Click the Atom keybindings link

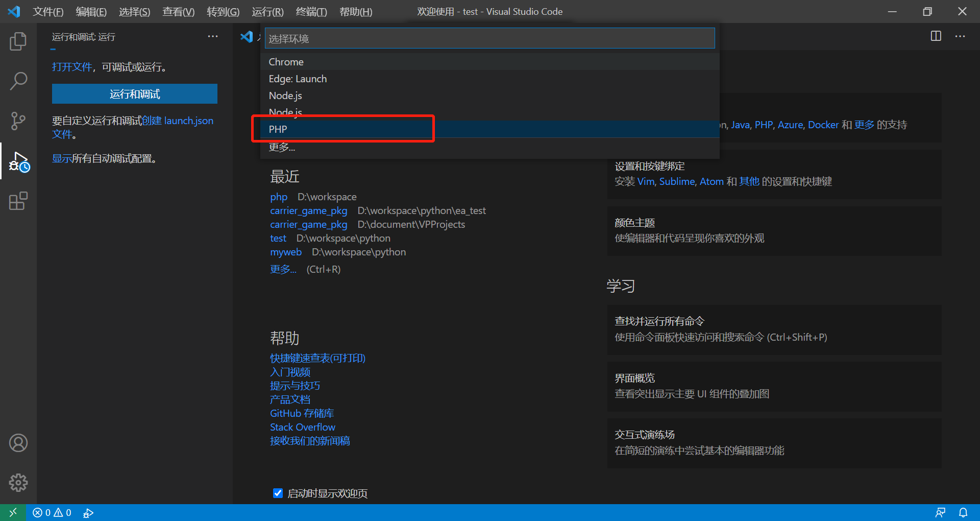pos(712,181)
